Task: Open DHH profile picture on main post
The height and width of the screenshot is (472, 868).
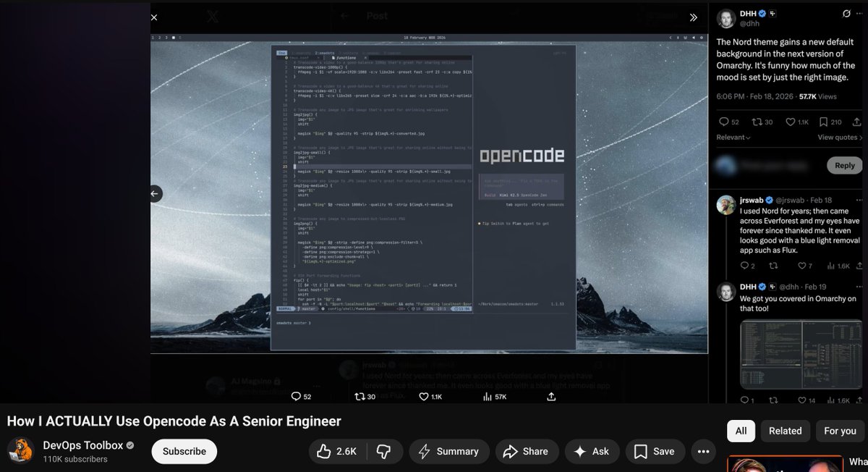Action: pos(726,19)
